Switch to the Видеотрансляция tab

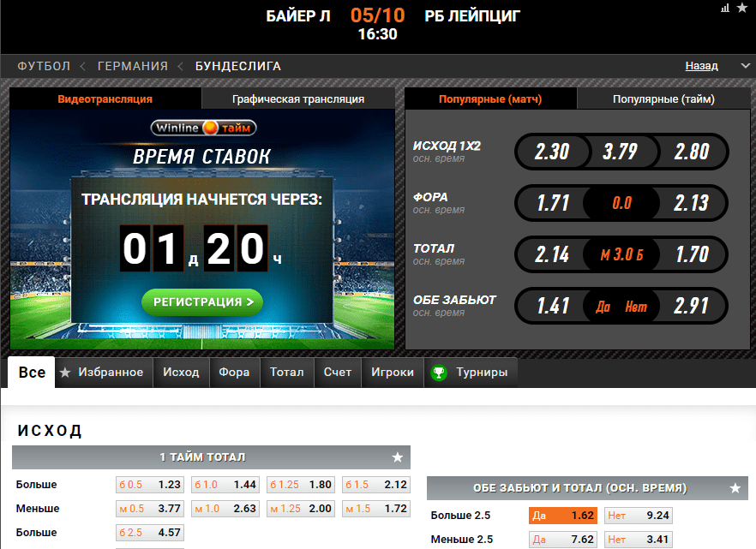tap(105, 98)
